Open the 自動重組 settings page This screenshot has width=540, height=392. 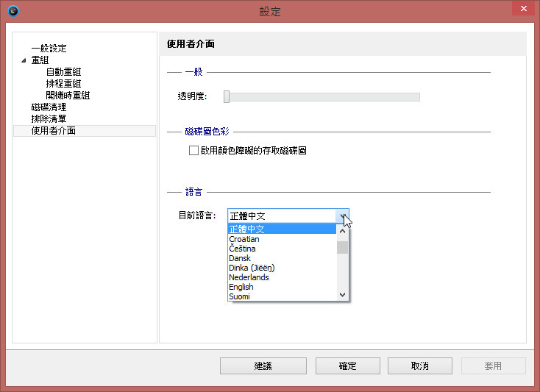click(x=63, y=71)
